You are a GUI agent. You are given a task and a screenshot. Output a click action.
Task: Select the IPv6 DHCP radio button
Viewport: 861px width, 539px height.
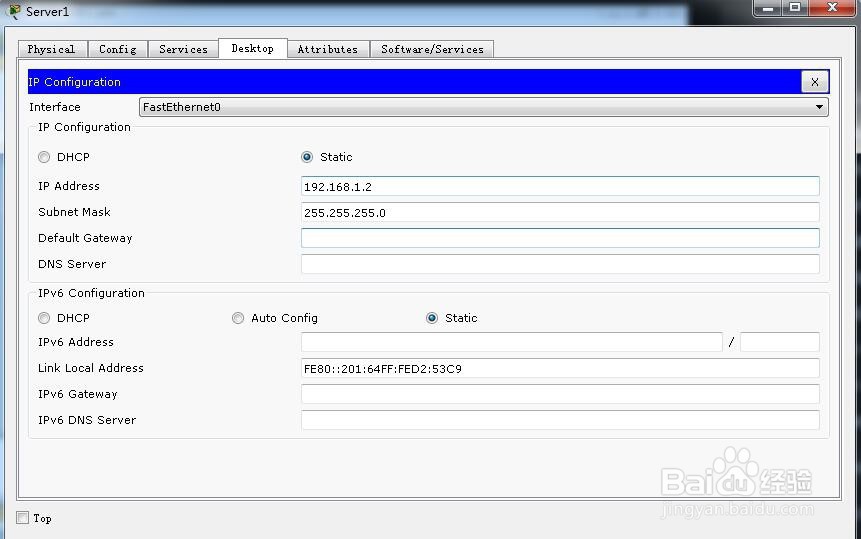(x=44, y=318)
